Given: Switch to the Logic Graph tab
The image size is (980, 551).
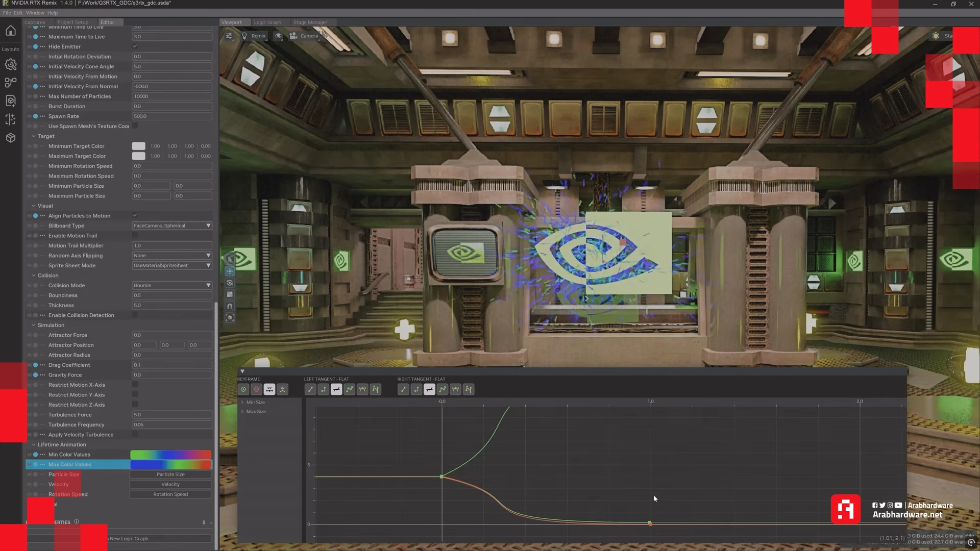Looking at the screenshot, I should (x=268, y=22).
